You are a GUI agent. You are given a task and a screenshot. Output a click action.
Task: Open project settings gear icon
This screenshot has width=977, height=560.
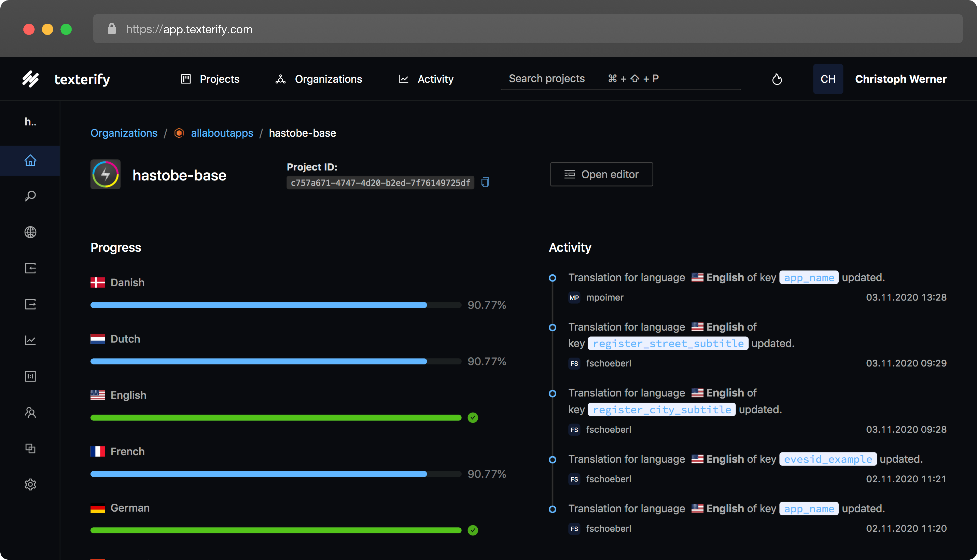point(30,484)
